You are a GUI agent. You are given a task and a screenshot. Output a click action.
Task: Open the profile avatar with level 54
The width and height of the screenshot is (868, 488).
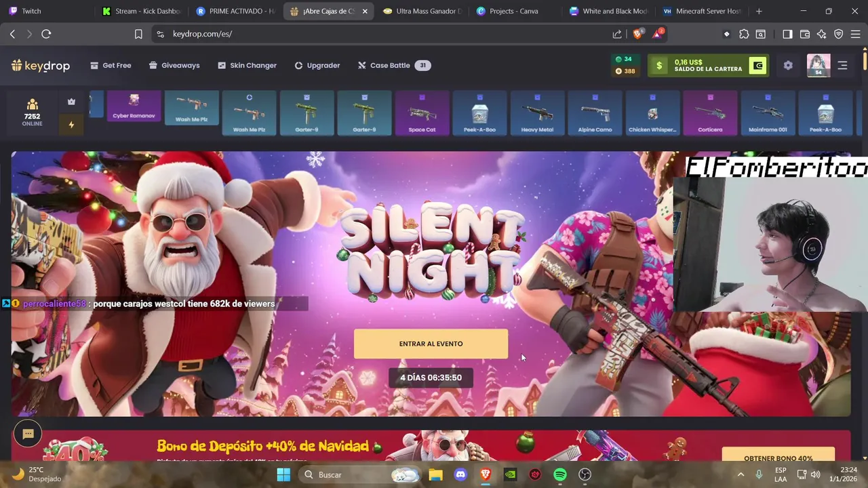click(818, 66)
